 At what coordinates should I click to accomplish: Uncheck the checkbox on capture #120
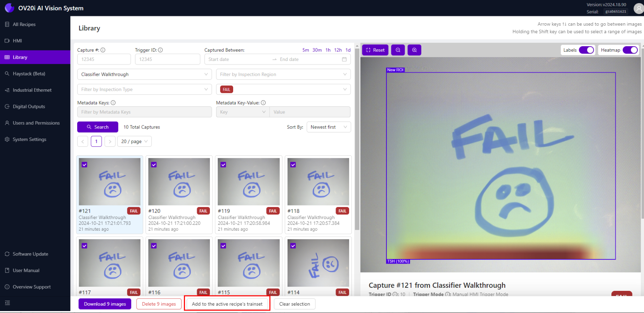click(x=154, y=165)
